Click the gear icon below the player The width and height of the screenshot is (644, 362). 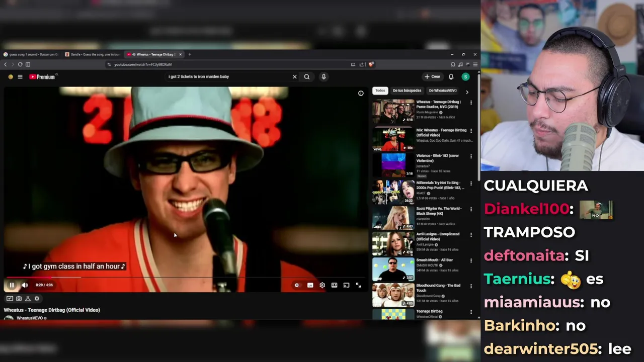37,299
